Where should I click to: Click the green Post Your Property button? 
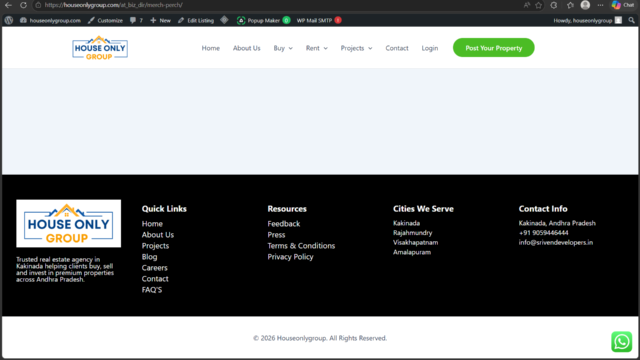click(x=493, y=48)
